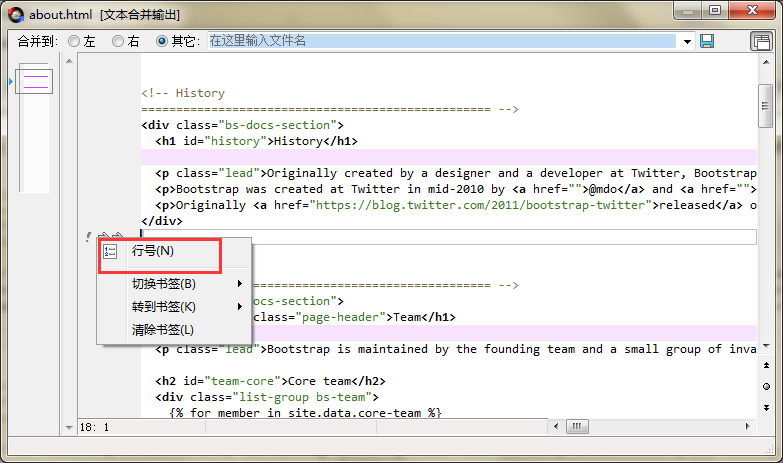Click the circle icon between the navigation arrows

[766, 387]
